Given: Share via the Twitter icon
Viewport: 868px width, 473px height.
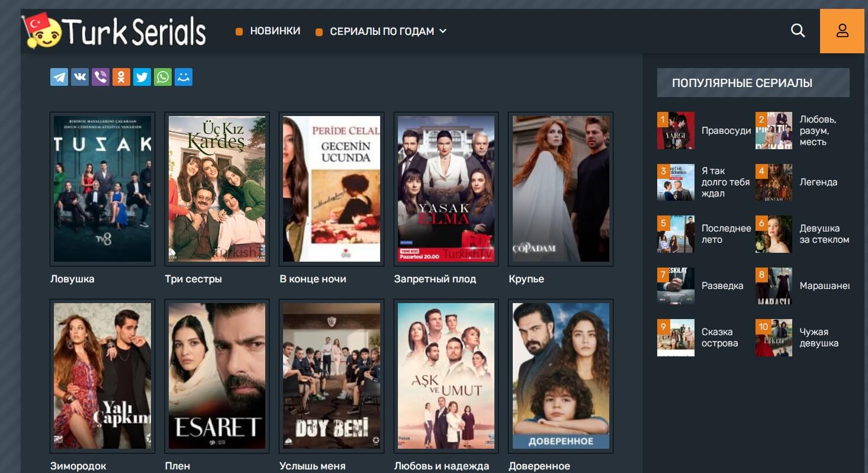Looking at the screenshot, I should click(142, 77).
